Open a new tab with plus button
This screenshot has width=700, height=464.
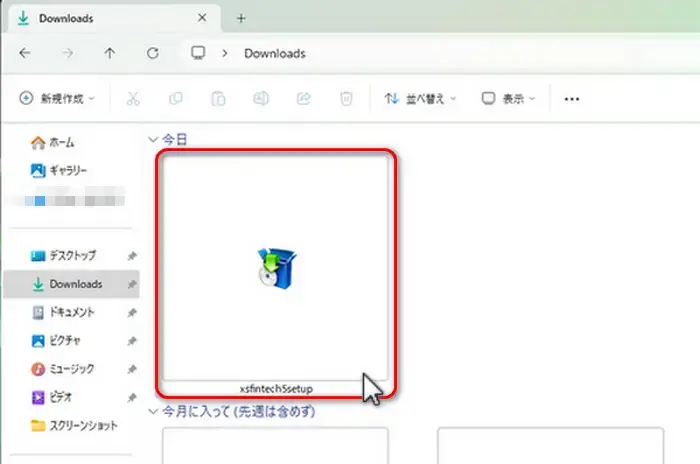point(241,18)
